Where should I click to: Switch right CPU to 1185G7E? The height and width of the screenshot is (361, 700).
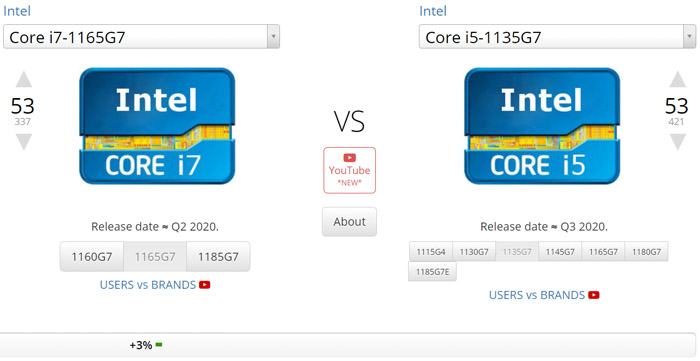[432, 271]
